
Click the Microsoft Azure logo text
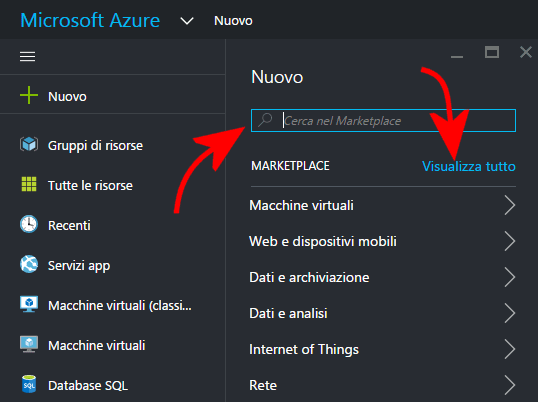tap(90, 20)
